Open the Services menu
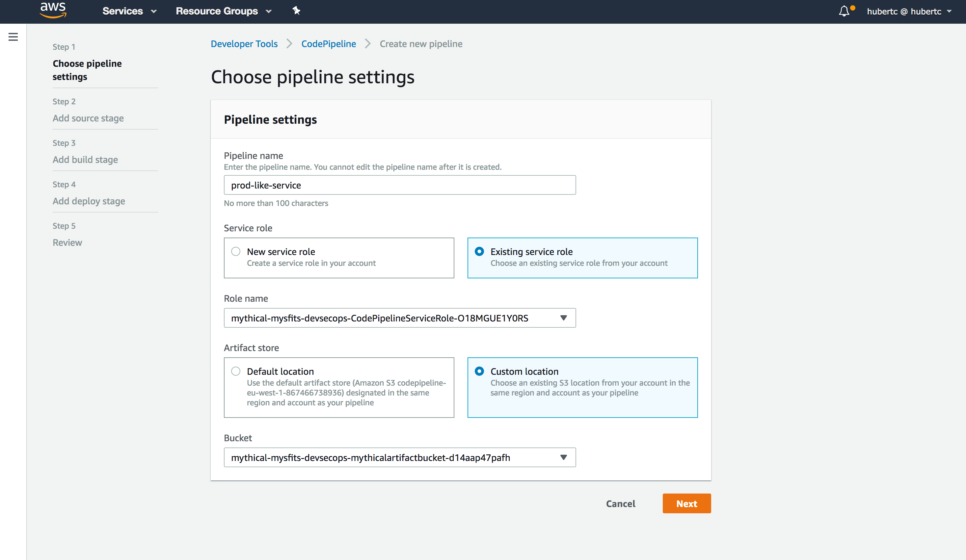The image size is (966, 560). tap(130, 11)
